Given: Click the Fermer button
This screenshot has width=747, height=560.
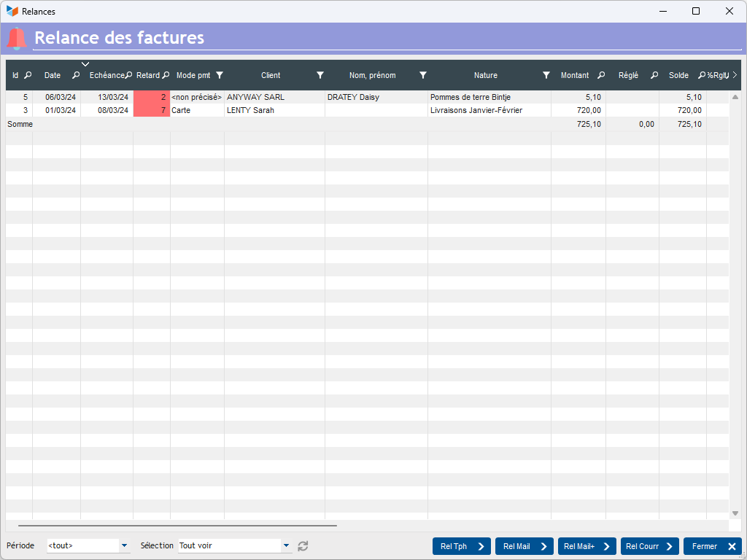Looking at the screenshot, I should click(712, 546).
